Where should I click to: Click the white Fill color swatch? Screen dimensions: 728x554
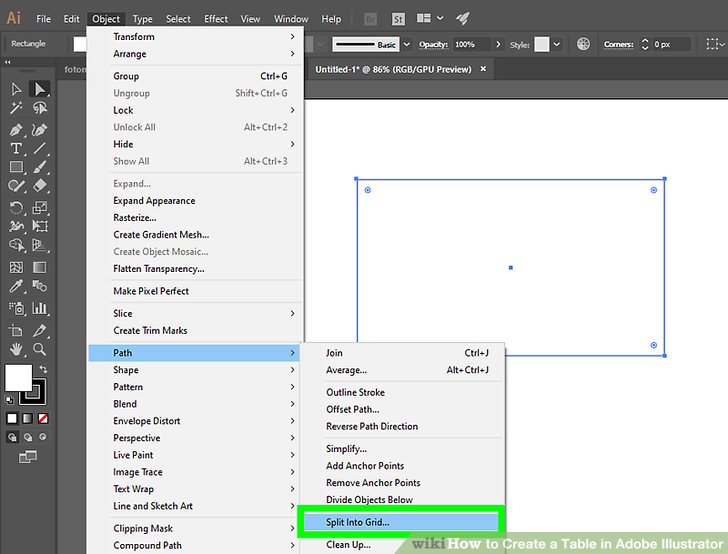point(18,377)
